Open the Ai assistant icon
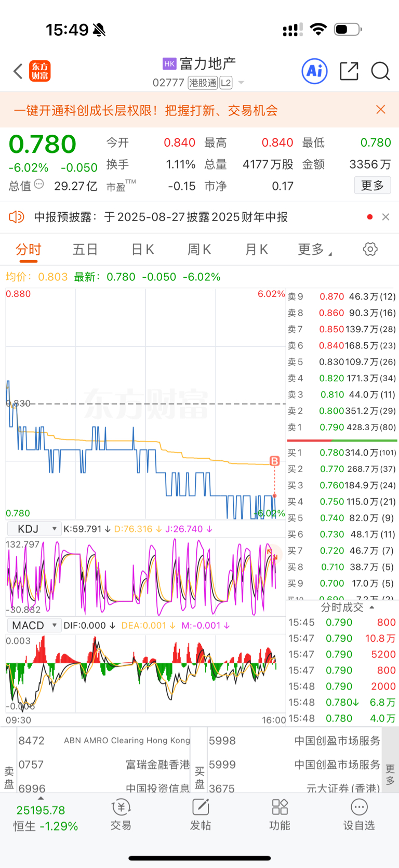 [x=315, y=71]
